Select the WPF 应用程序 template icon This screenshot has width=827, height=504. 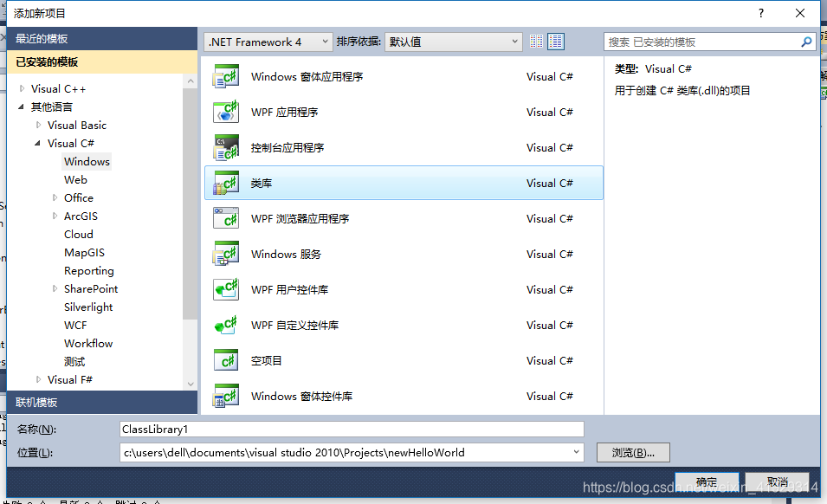click(226, 112)
